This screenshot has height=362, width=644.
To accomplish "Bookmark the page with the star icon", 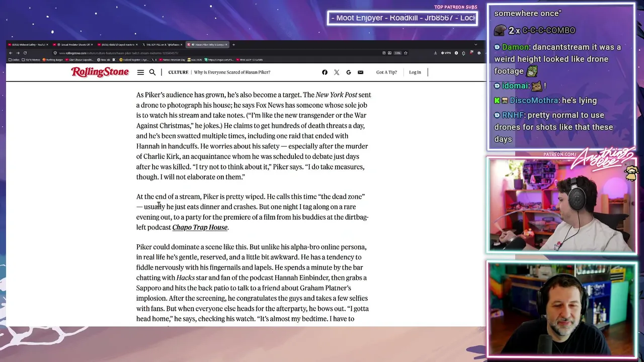I will tap(406, 53).
